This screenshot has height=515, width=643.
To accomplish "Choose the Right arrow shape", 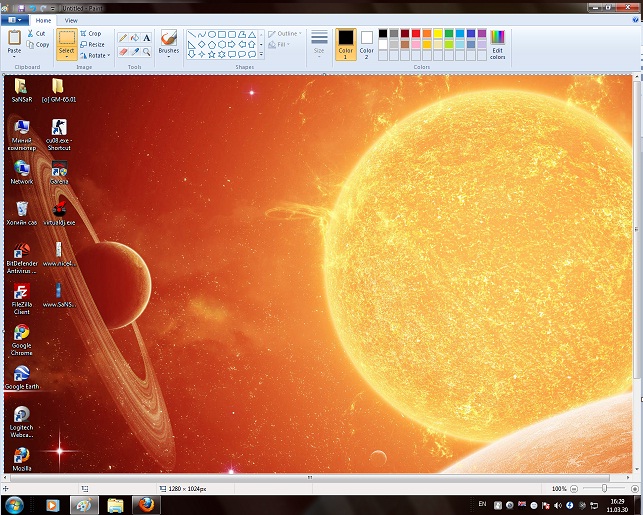I will (x=232, y=44).
